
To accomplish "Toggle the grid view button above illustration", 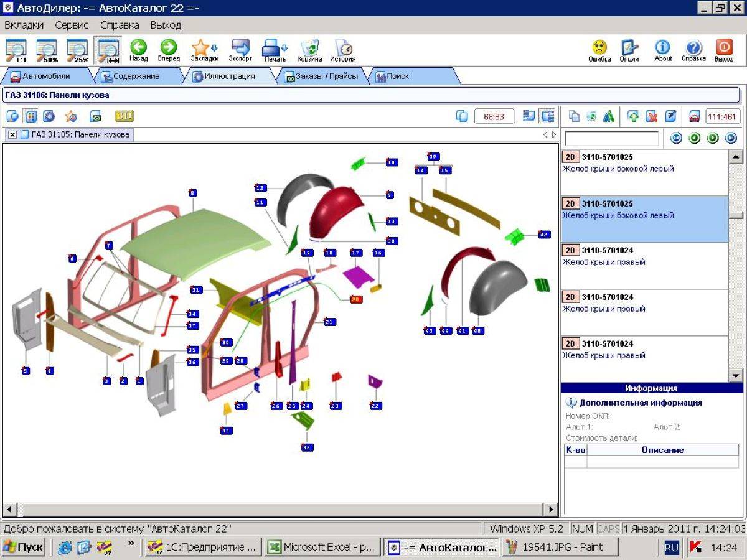I will click(x=31, y=116).
